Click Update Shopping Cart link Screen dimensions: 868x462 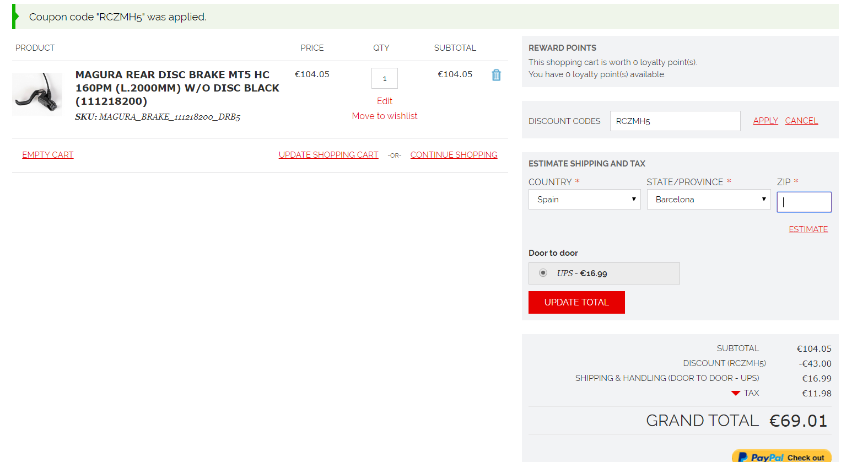[328, 155]
